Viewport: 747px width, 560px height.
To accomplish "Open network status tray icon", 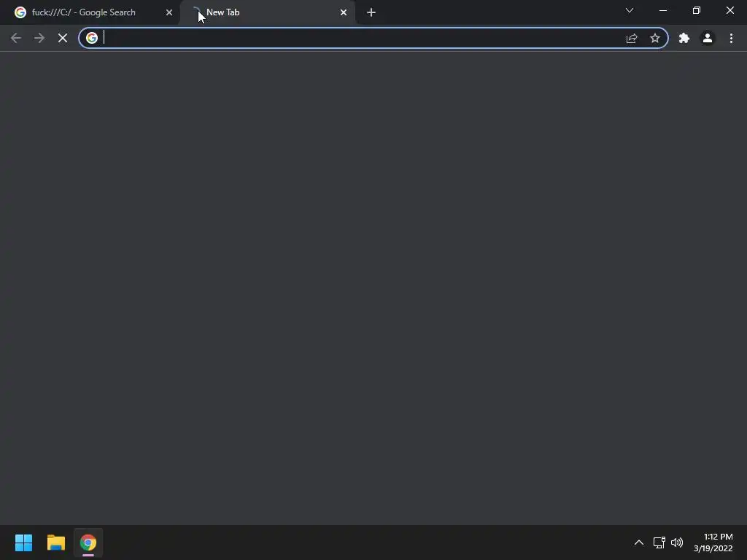I will (659, 542).
